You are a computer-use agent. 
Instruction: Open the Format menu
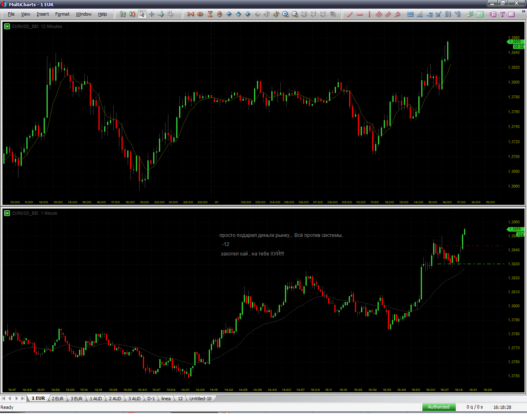pyautogui.click(x=62, y=14)
